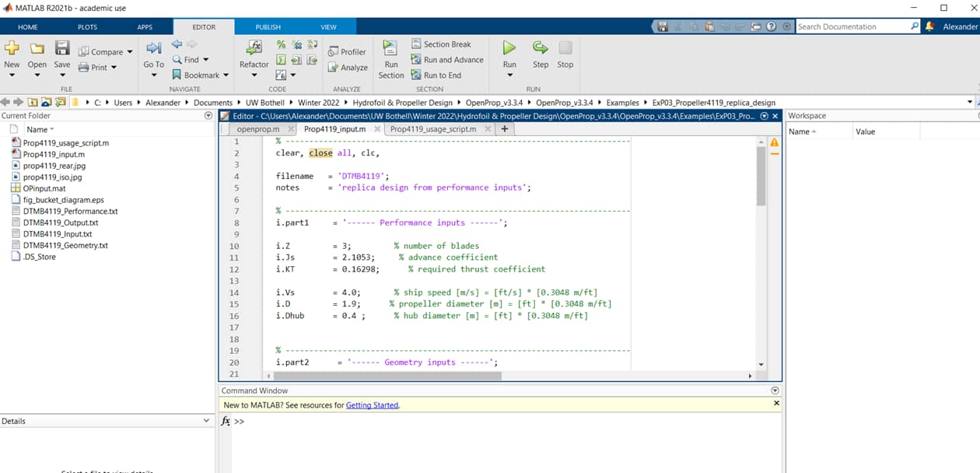The height and width of the screenshot is (473, 980).
Task: Close the Prop4119_input.m tab
Action: pos(378,129)
